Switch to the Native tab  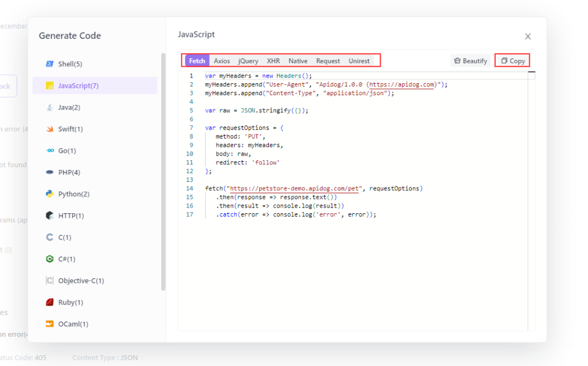(298, 61)
